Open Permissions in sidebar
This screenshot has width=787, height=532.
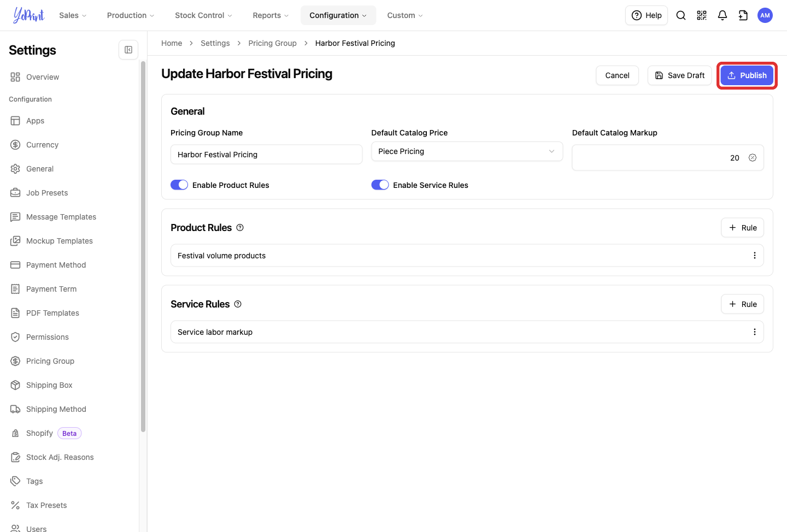point(48,337)
